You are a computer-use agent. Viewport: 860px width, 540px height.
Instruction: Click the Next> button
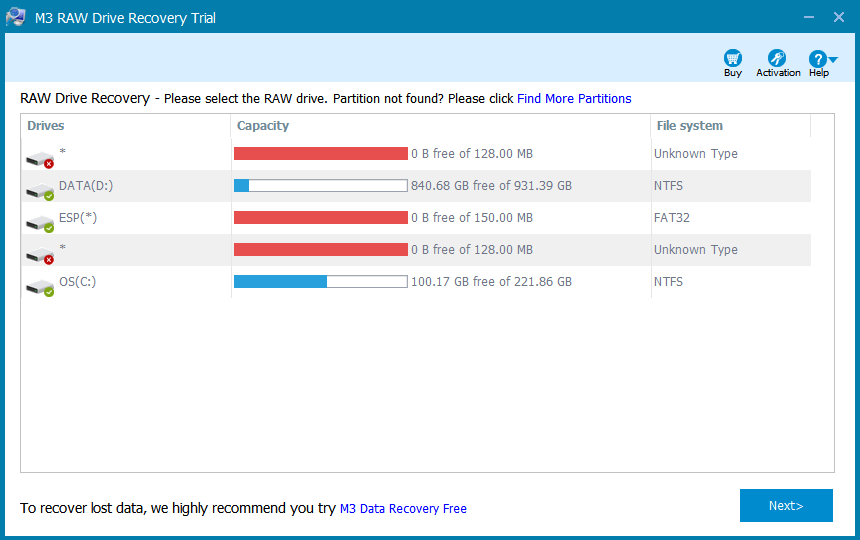tap(786, 505)
